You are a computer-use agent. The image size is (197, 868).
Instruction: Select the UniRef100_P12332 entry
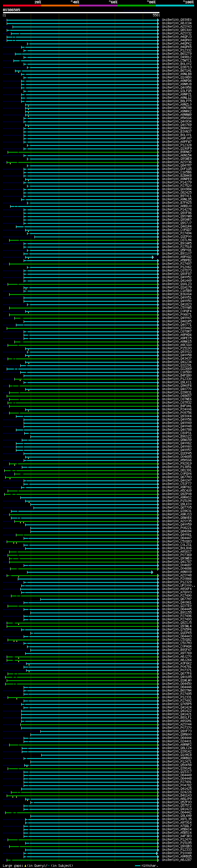click(176, 50)
